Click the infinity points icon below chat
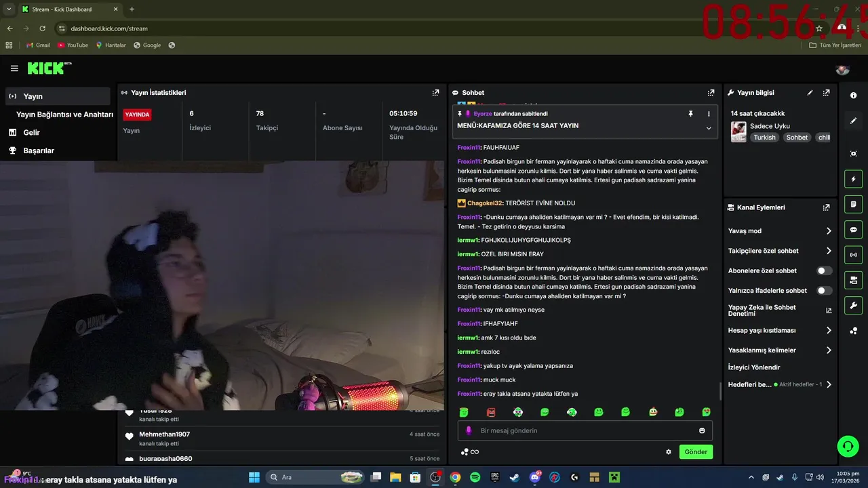Screen dimensions: 868x488 pos(470,452)
